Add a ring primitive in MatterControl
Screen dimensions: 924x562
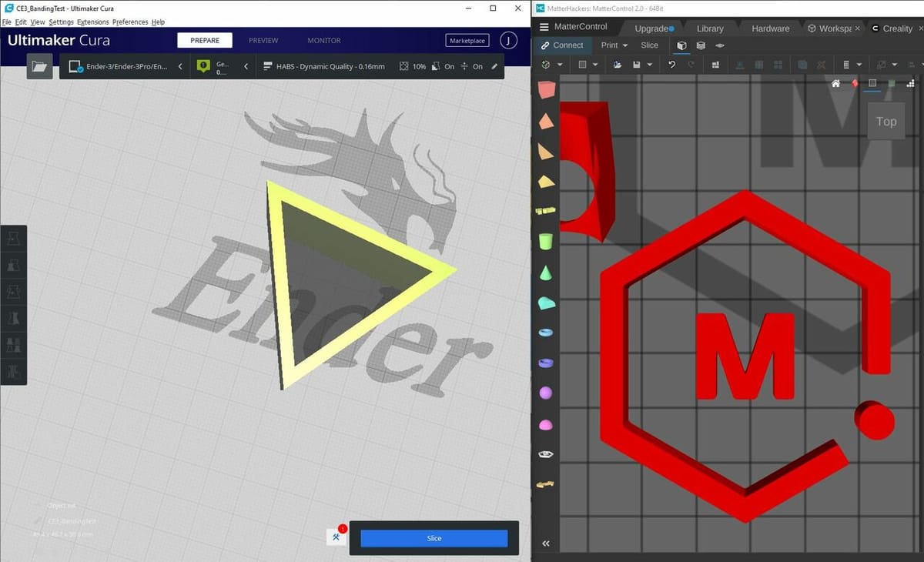[x=547, y=363]
